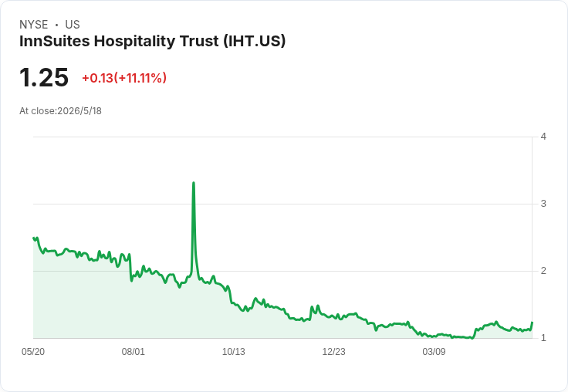Click the lowest dip of the line near April
Image resolution: width=568 pixels, height=392 pixels.
click(x=472, y=338)
